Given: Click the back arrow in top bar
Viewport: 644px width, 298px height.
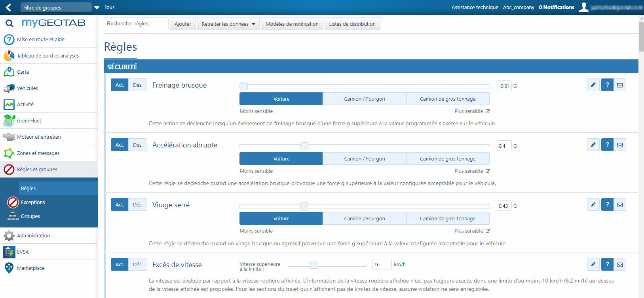Looking at the screenshot, I should tap(8, 8).
